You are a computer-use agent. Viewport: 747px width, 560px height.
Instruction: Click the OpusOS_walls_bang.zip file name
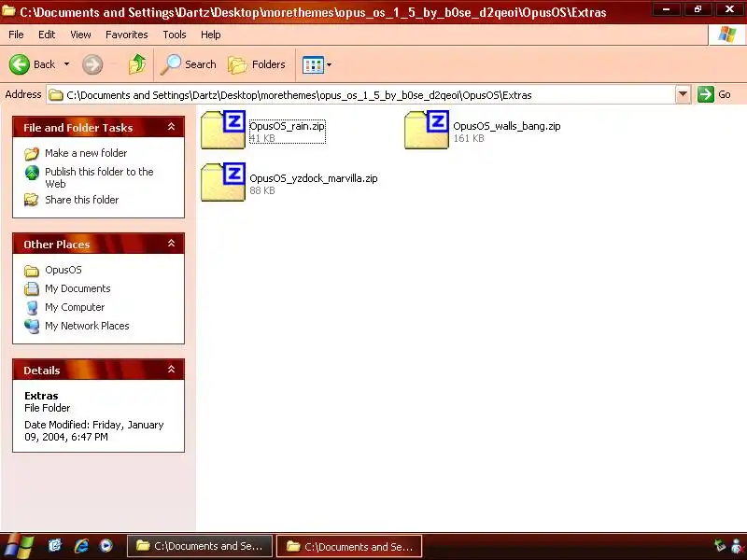[506, 126]
